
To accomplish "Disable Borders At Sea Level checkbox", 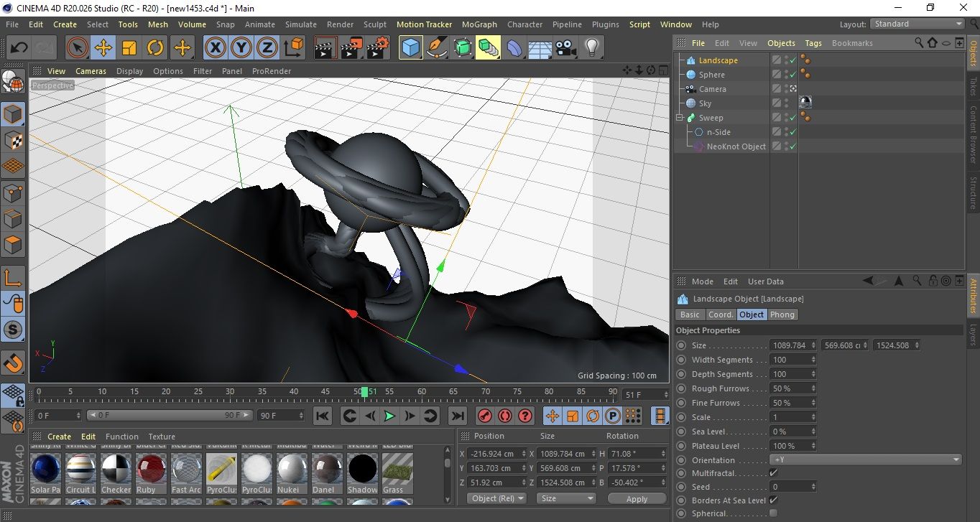I will (x=773, y=500).
